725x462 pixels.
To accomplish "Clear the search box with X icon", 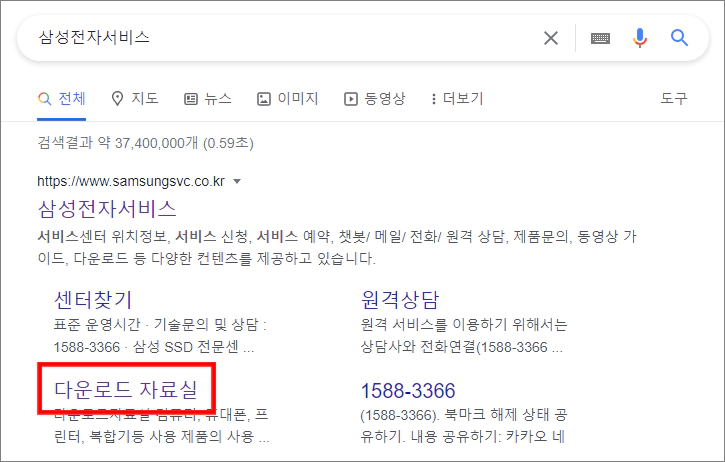I will tap(551, 38).
